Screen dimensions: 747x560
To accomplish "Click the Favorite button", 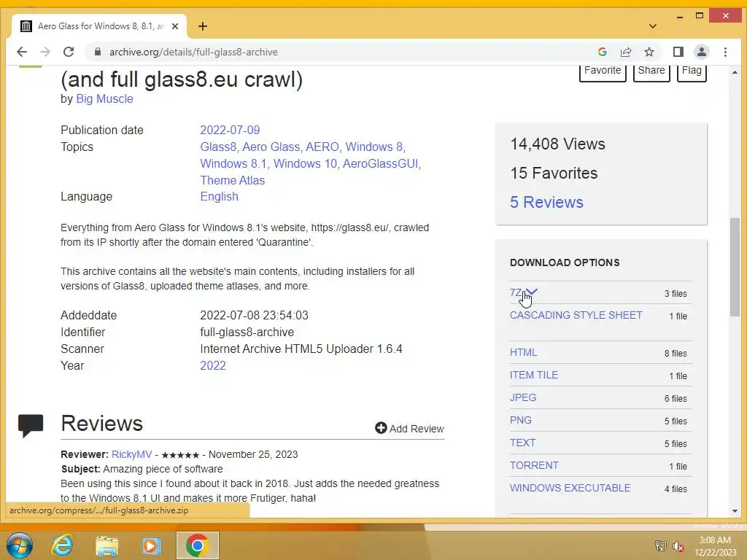I will tap(602, 71).
